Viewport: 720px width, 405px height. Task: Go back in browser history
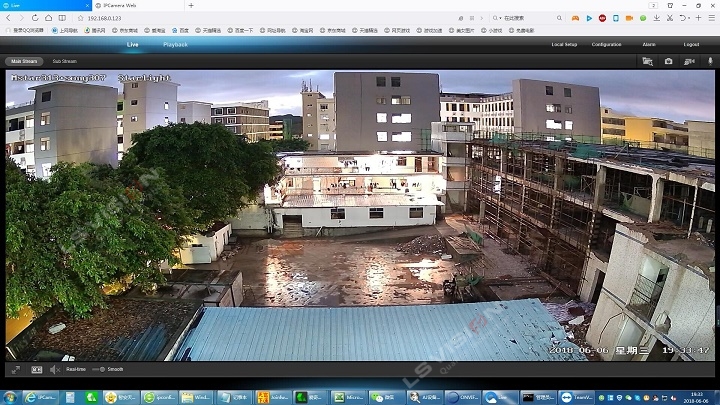click(x=8, y=18)
